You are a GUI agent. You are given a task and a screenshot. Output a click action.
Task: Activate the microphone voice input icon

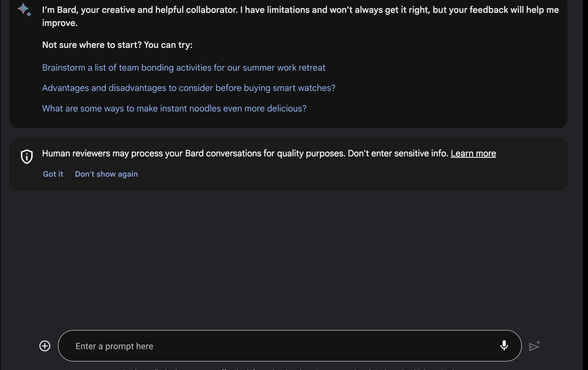(504, 346)
